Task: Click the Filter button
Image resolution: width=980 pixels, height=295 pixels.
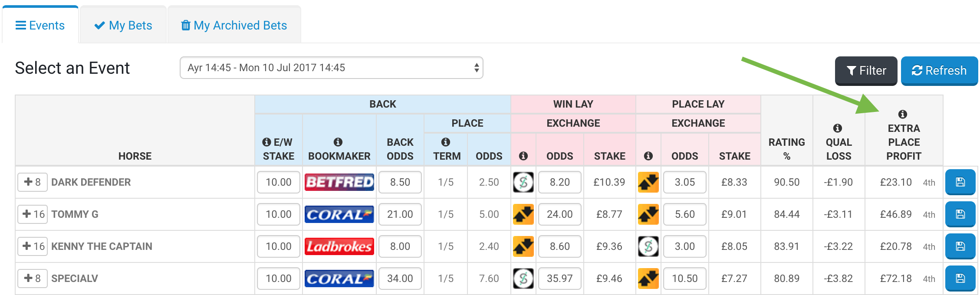Action: pyautogui.click(x=866, y=70)
